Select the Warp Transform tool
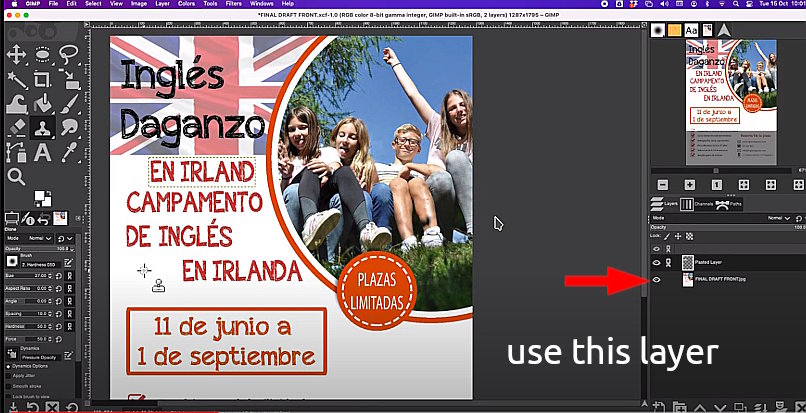 coord(16,104)
